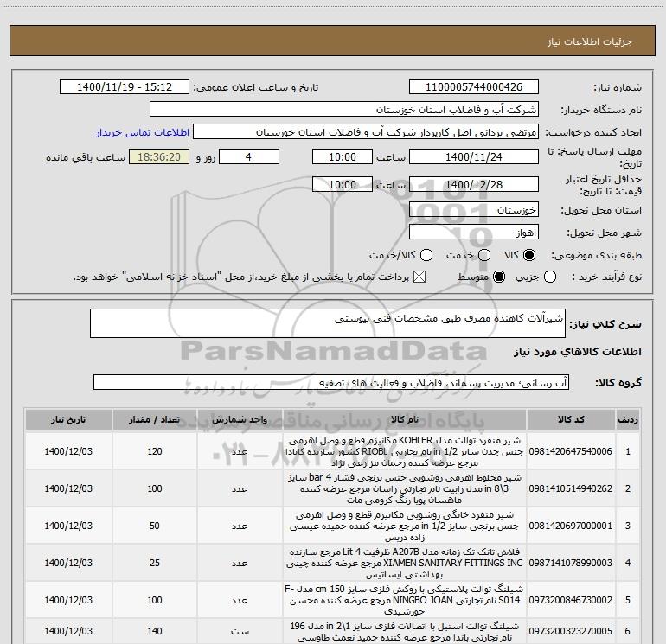
Task: Choose the جزیی purchase type radio
Action: [550, 277]
